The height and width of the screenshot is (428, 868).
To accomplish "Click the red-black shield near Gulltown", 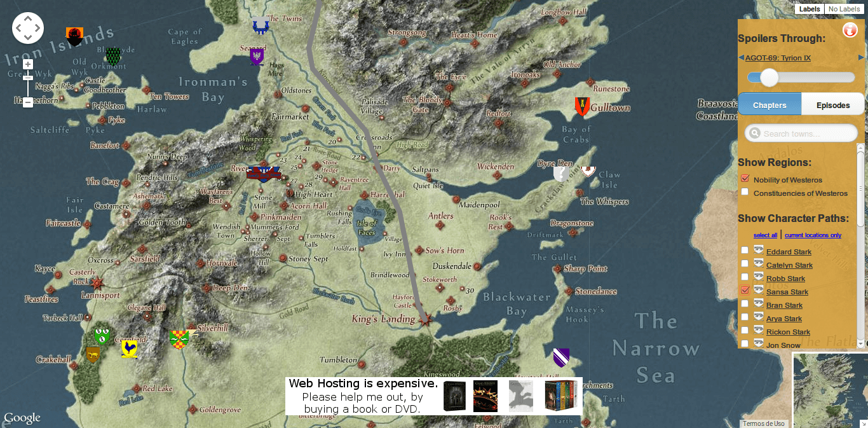I will 581,106.
